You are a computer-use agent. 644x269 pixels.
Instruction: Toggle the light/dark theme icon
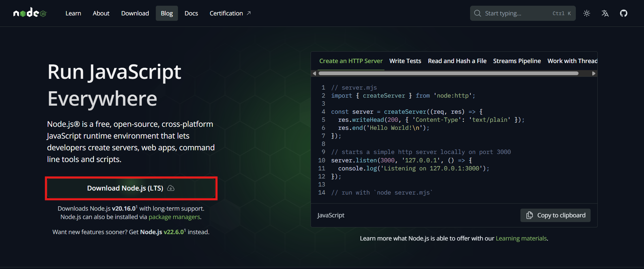click(587, 13)
